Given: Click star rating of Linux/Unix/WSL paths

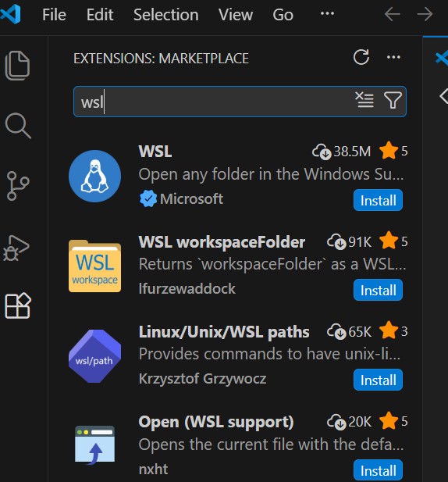Looking at the screenshot, I should (x=393, y=331).
